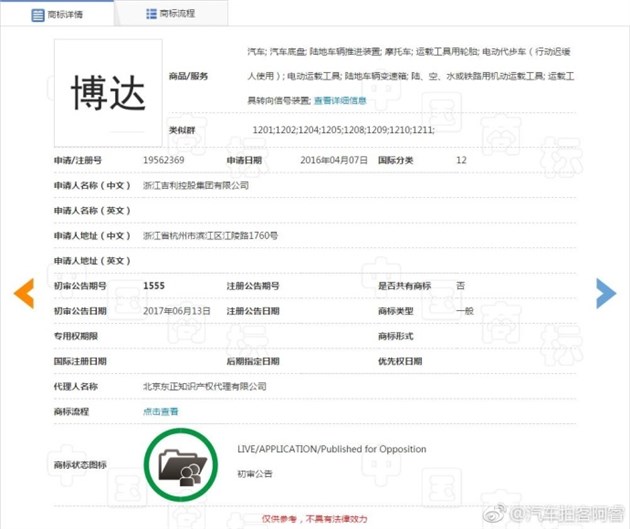This screenshot has width=630, height=529.
Task: Select international class value 12
Action: 461,160
